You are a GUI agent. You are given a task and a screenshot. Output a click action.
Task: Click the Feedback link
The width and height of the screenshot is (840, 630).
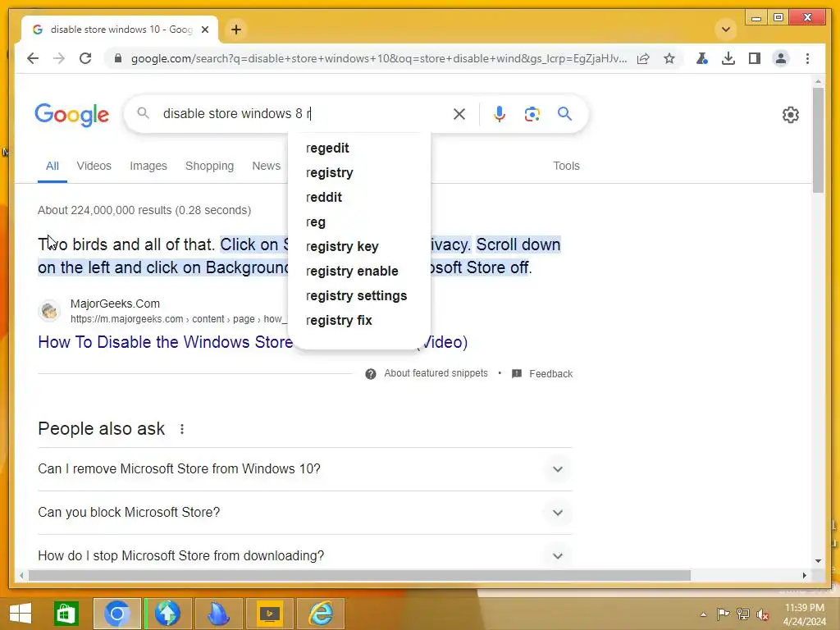(x=550, y=374)
